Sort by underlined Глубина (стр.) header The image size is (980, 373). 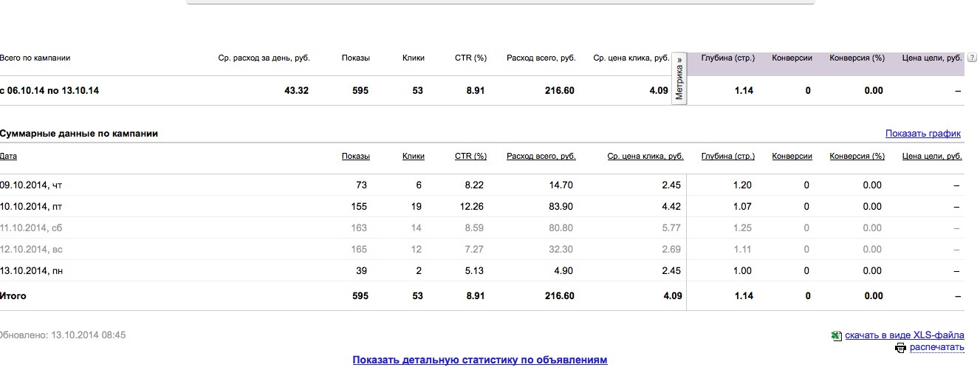[x=728, y=157]
